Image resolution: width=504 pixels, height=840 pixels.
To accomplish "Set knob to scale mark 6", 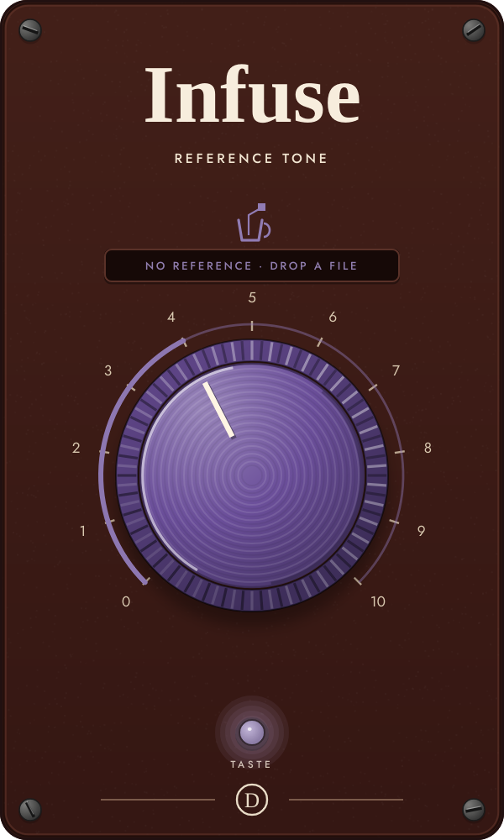I will coord(333,318).
